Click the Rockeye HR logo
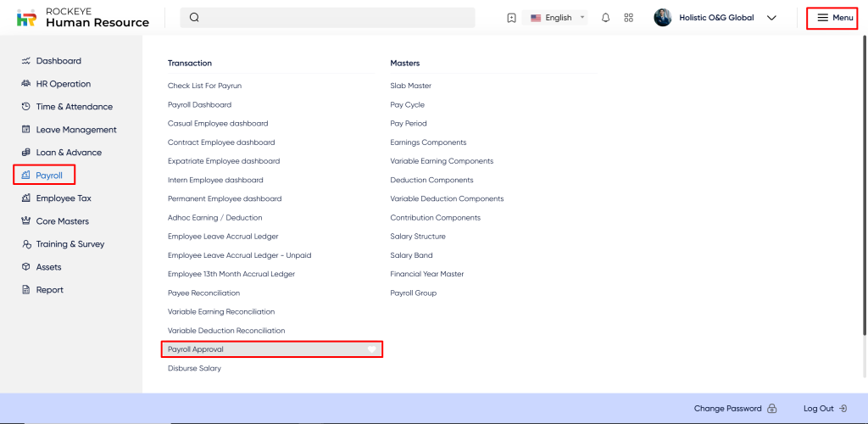 pos(27,18)
